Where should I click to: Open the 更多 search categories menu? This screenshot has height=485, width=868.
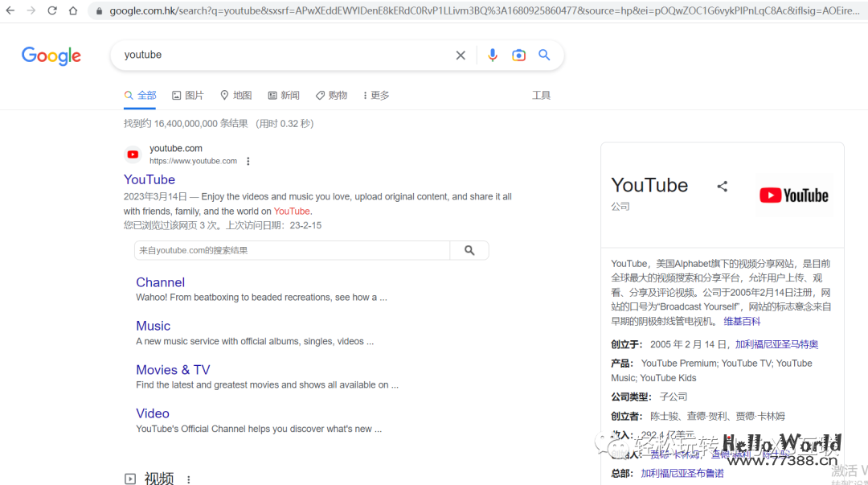(375, 94)
